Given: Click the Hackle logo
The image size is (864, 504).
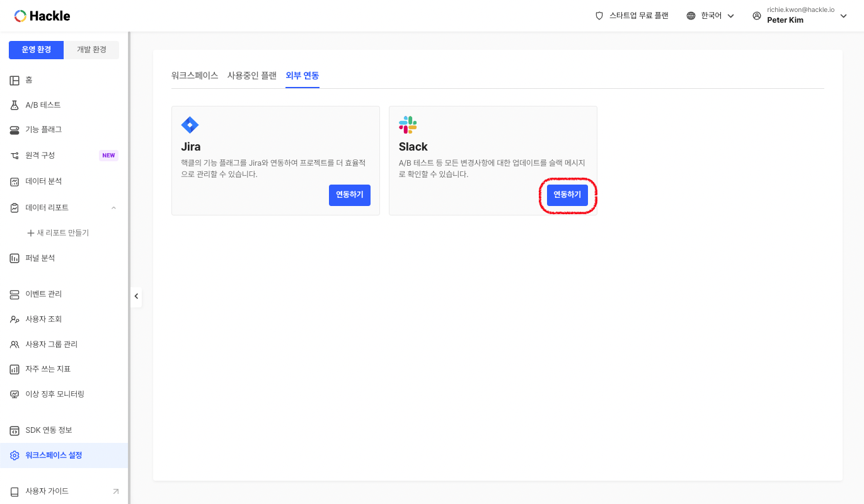Looking at the screenshot, I should 42,16.
